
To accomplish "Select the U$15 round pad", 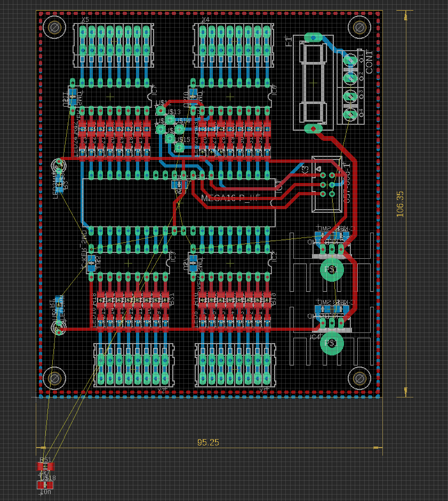I will (x=170, y=138).
